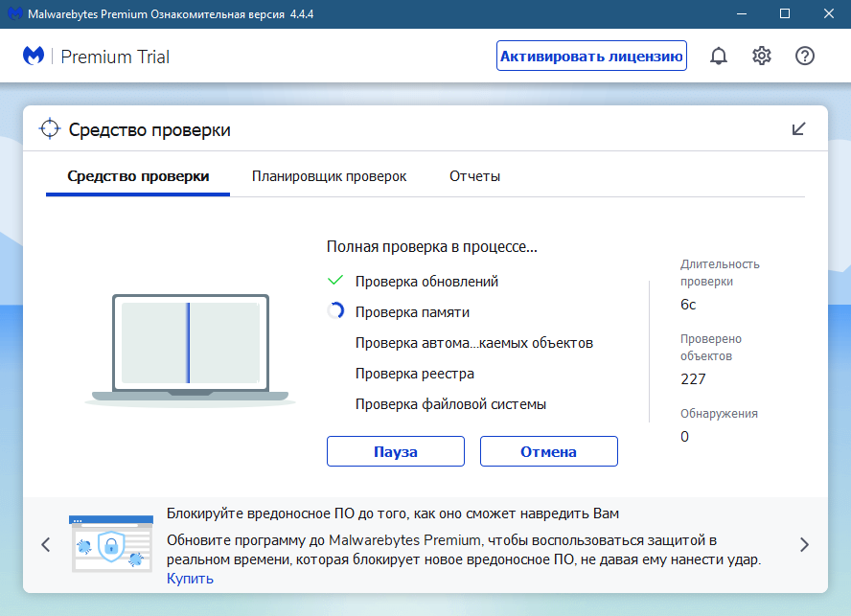Image resolution: width=851 pixels, height=616 pixels.
Task: Click the Premium Trial header text
Action: click(115, 57)
